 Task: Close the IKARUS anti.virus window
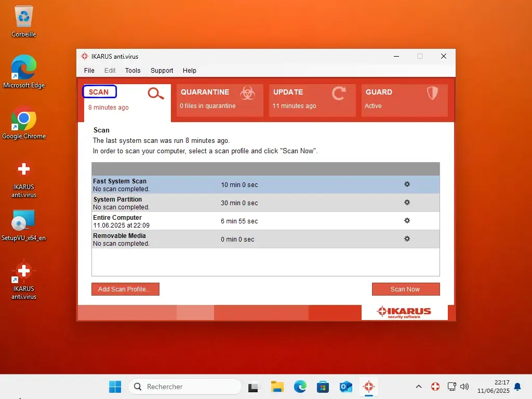444,56
